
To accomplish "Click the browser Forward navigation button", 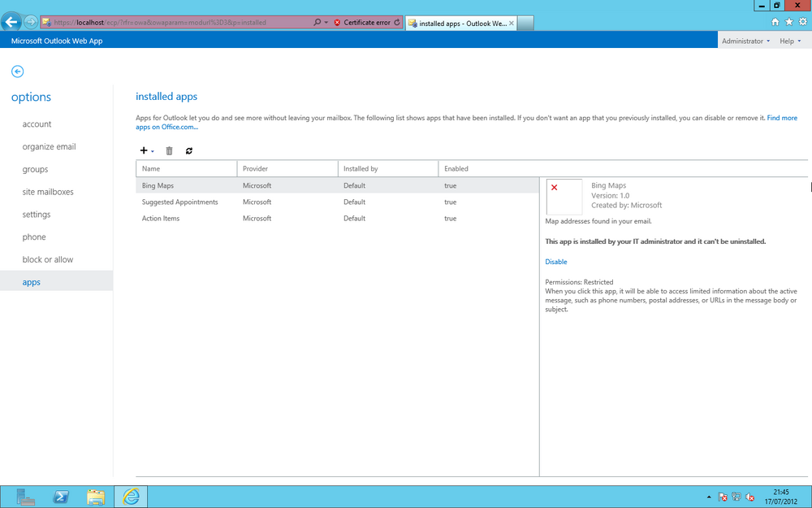I will [x=31, y=22].
